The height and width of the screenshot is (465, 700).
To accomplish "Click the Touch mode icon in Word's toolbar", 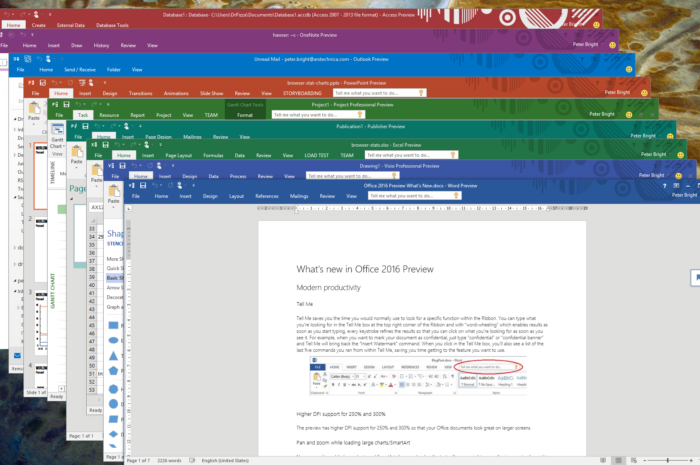I will click(179, 185).
